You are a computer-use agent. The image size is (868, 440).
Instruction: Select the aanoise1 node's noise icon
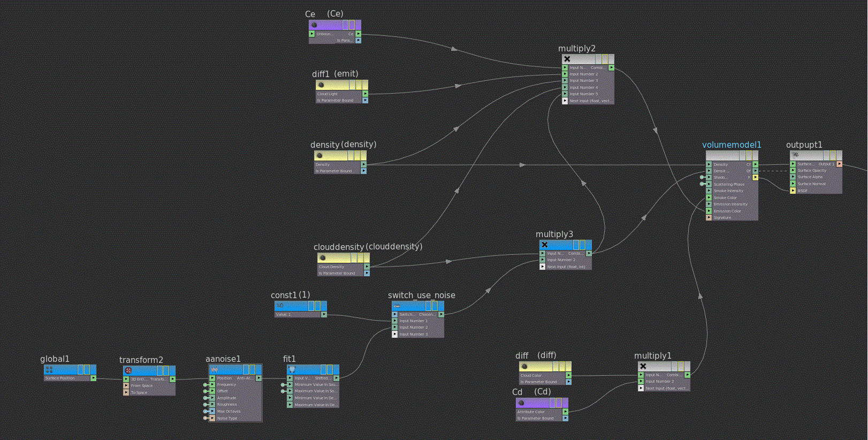click(x=215, y=370)
